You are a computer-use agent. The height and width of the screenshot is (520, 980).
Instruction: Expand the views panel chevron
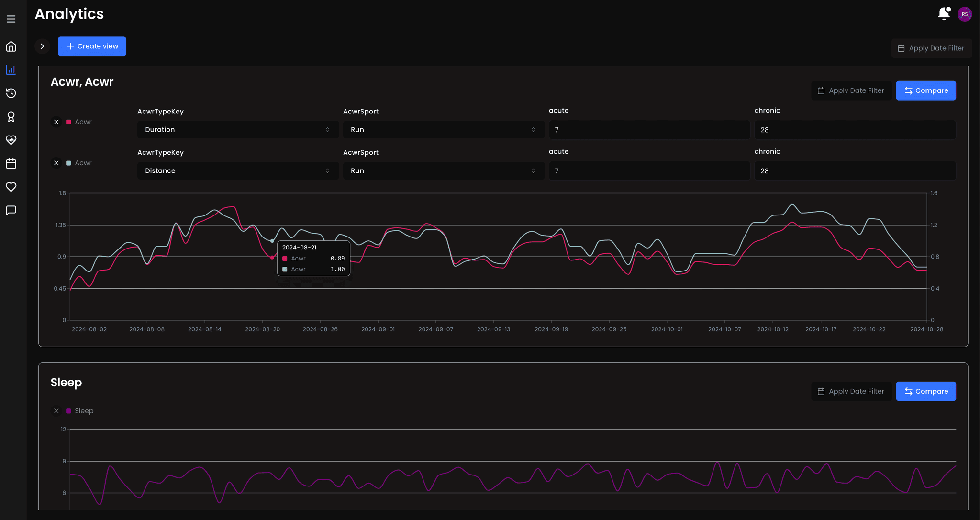pyautogui.click(x=42, y=46)
